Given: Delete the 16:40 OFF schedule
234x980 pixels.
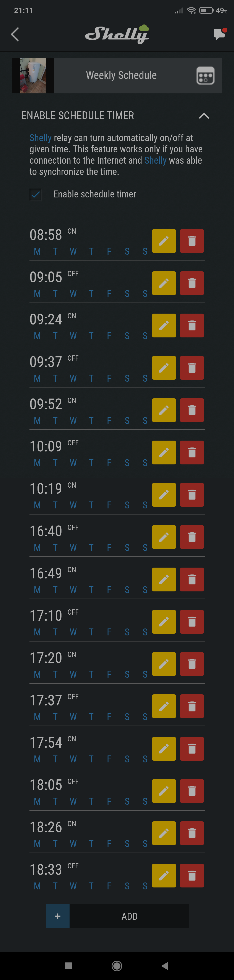Looking at the screenshot, I should tap(192, 537).
